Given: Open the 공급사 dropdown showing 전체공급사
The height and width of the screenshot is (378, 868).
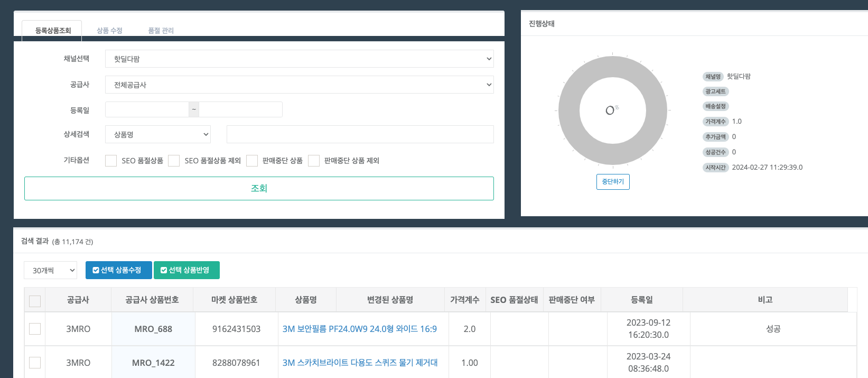Looking at the screenshot, I should (299, 85).
